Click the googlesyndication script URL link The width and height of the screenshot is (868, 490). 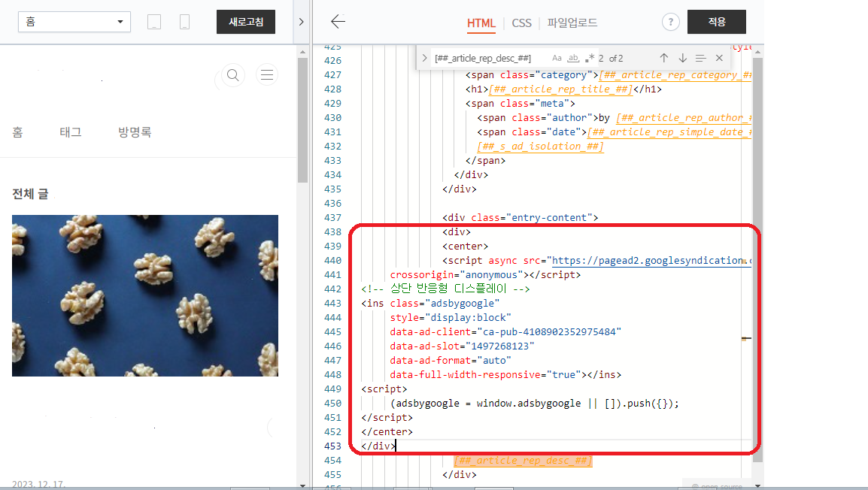(651, 261)
